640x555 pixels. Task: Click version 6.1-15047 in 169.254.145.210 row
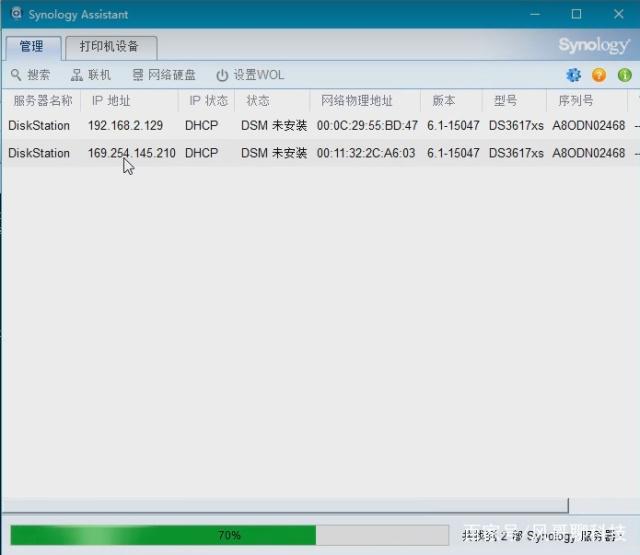point(453,153)
